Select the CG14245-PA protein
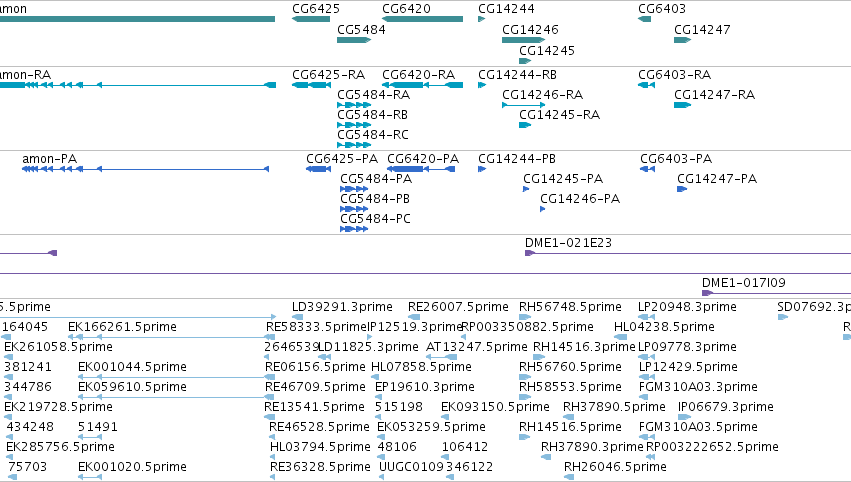The width and height of the screenshot is (851, 482). (526, 189)
